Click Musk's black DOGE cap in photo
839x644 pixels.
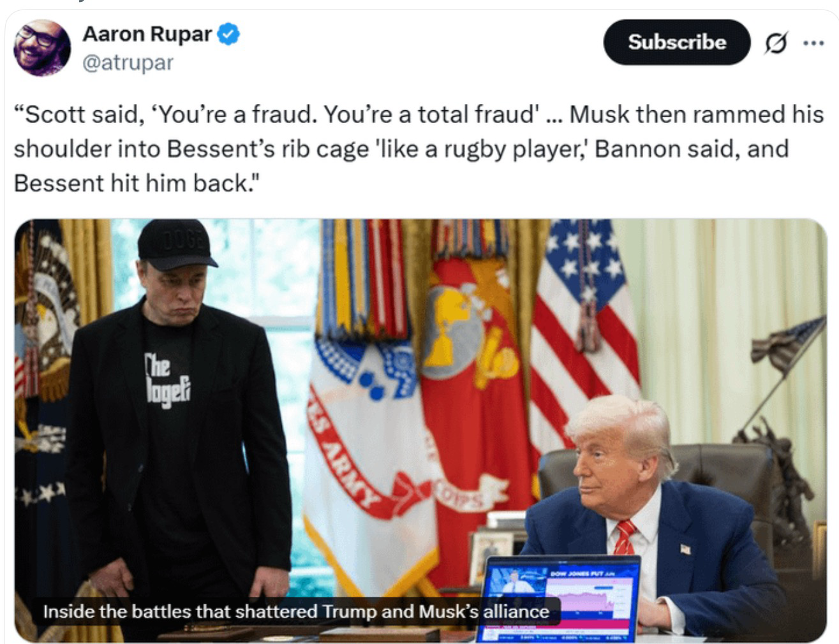(176, 244)
